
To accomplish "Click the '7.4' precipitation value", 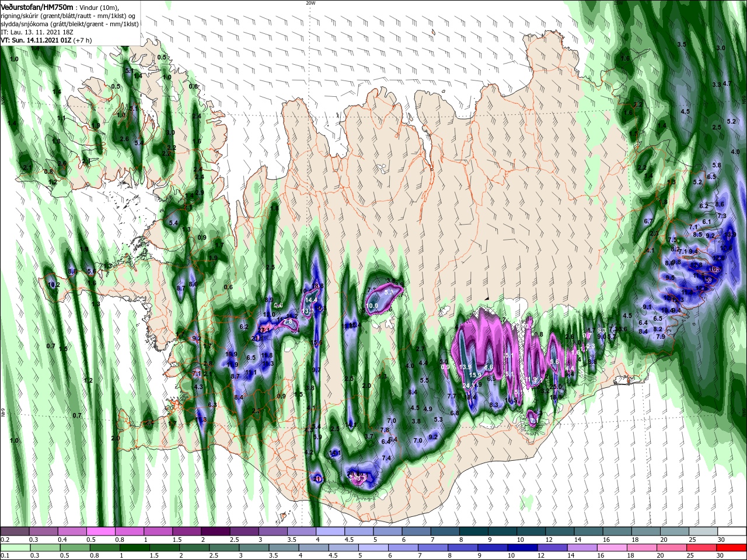I will (x=386, y=459).
